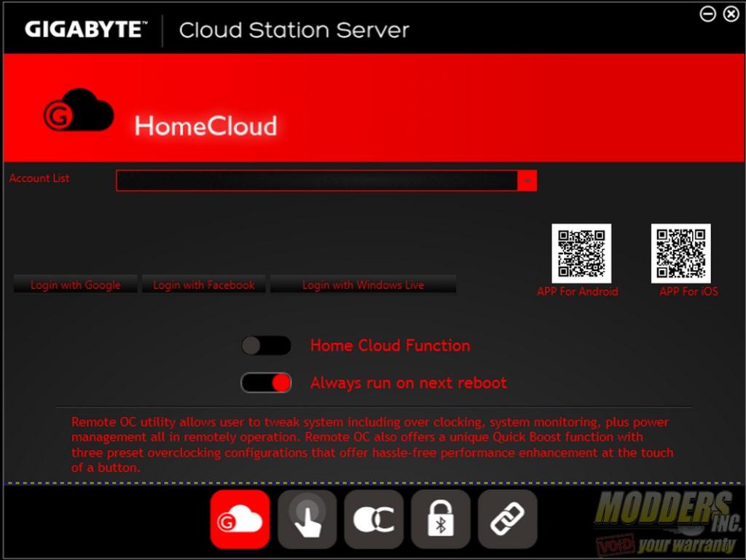Select the Bluetooth lock Auto Green icon
746x560 pixels.
[x=441, y=519]
